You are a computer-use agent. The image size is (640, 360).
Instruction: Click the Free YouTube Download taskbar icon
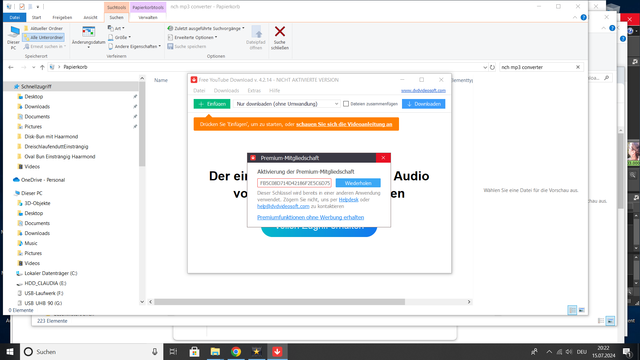(278, 352)
